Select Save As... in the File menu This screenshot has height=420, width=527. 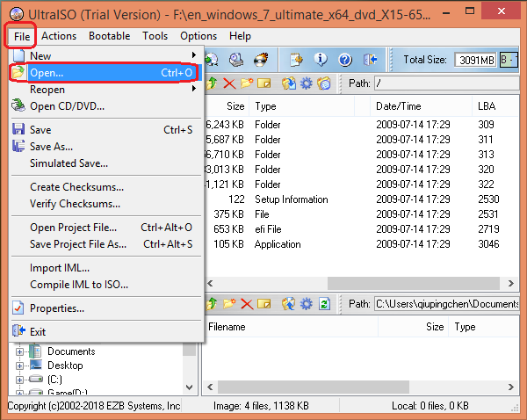click(x=106, y=147)
